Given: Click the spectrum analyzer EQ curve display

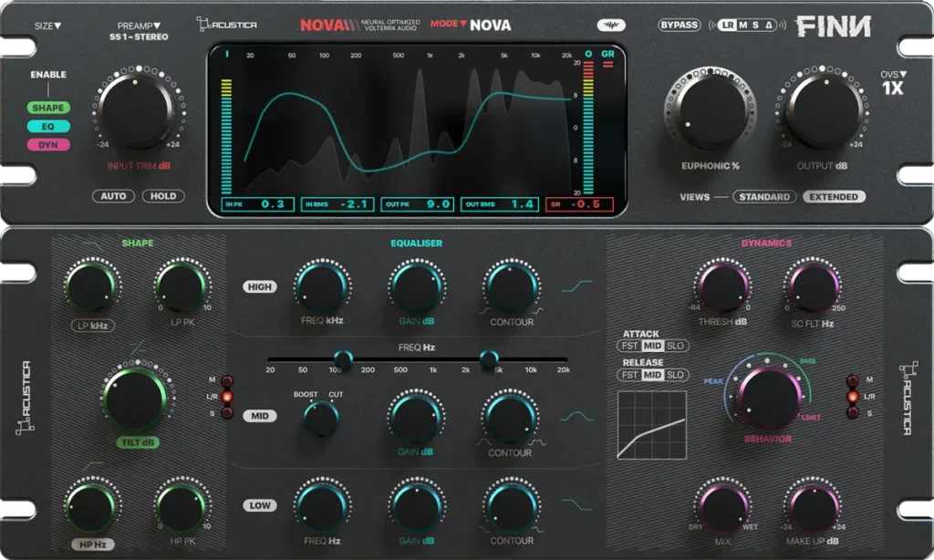Looking at the screenshot, I should pos(408,124).
